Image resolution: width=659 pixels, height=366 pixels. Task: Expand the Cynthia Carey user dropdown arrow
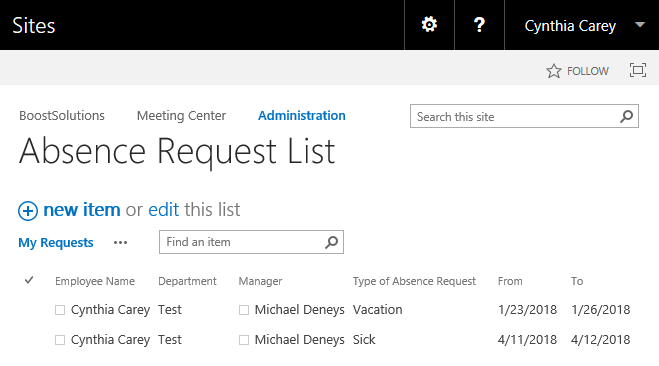click(x=640, y=25)
